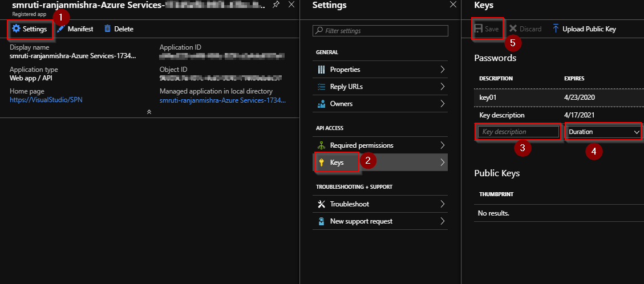Expand the Keys row chevron

point(442,163)
